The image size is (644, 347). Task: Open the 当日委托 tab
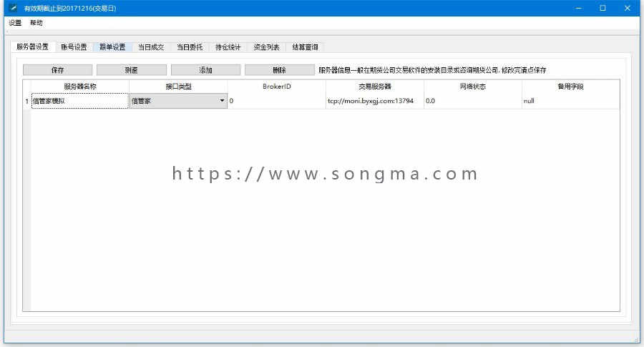tap(190, 47)
